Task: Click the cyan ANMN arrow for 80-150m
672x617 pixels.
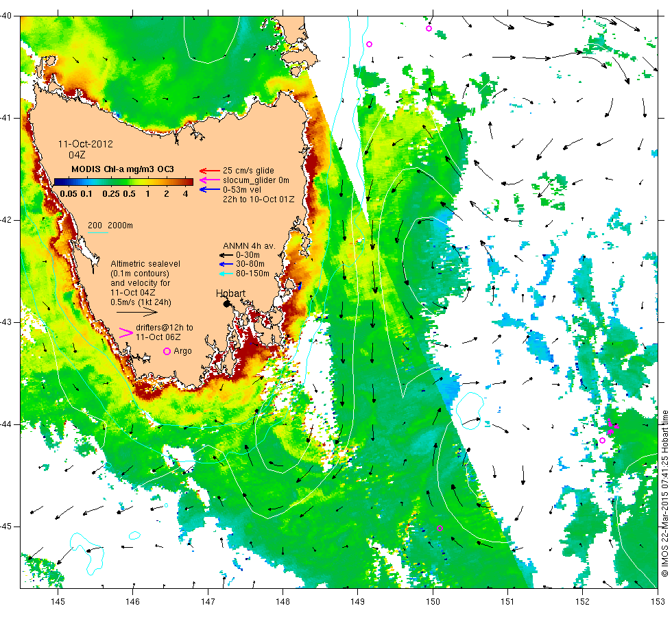Action: [x=226, y=274]
